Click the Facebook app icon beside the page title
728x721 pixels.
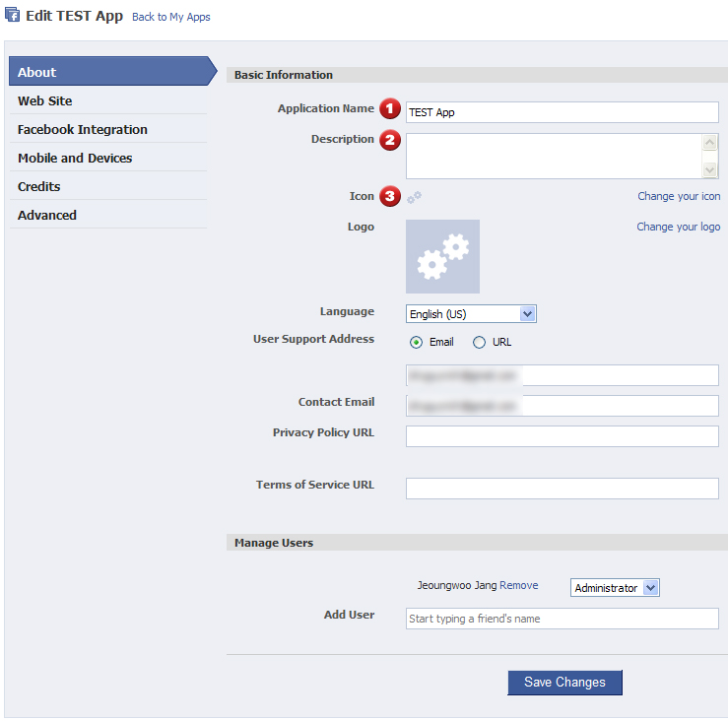(x=13, y=15)
